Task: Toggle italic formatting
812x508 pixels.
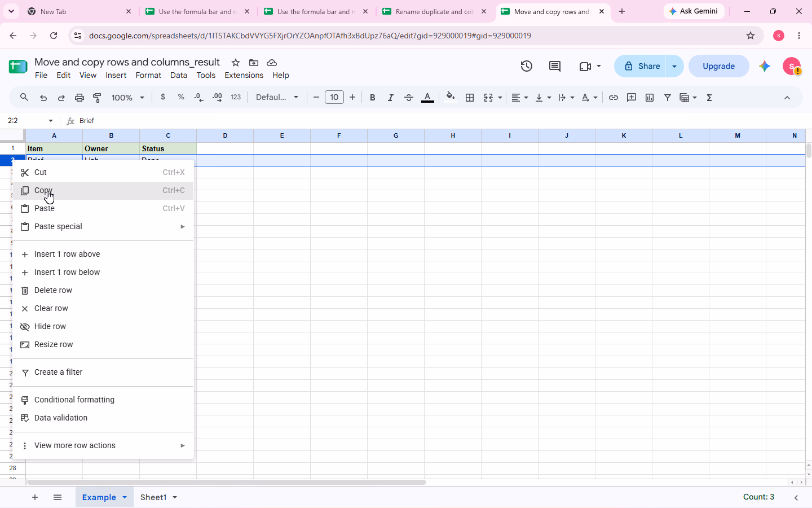Action: point(390,98)
